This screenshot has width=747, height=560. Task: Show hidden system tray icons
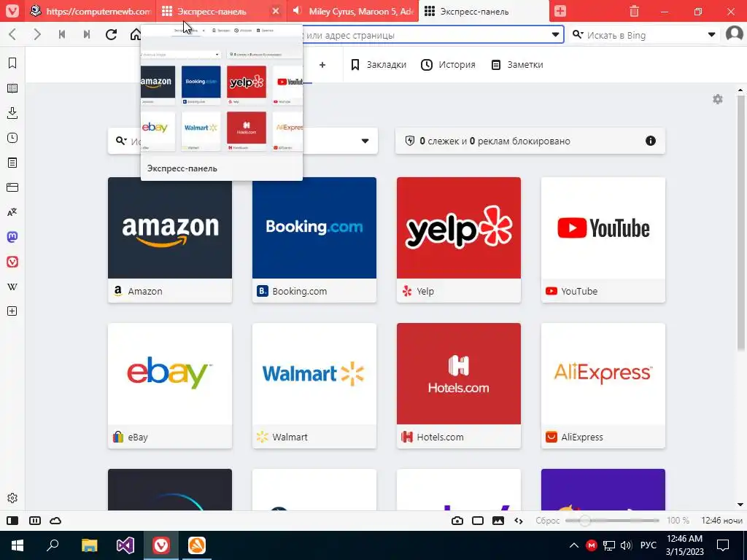pyautogui.click(x=573, y=545)
